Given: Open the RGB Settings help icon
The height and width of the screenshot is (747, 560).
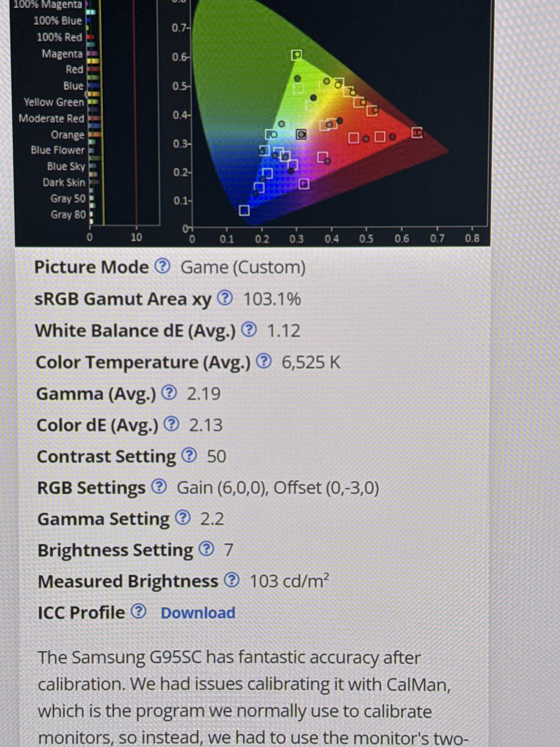Looking at the screenshot, I should 159,487.
